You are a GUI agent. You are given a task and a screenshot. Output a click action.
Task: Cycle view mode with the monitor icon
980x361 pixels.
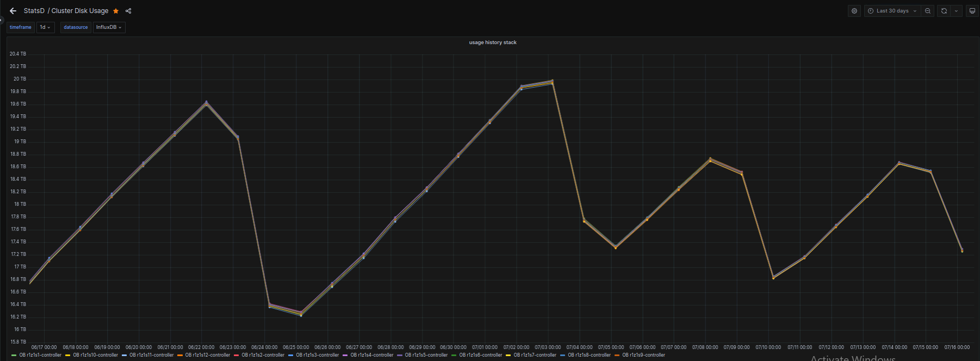click(x=972, y=11)
